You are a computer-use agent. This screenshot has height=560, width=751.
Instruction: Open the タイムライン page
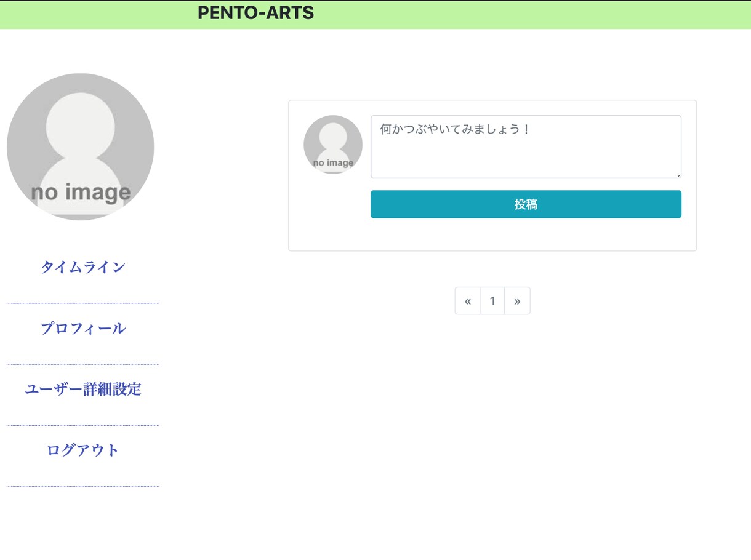point(83,267)
